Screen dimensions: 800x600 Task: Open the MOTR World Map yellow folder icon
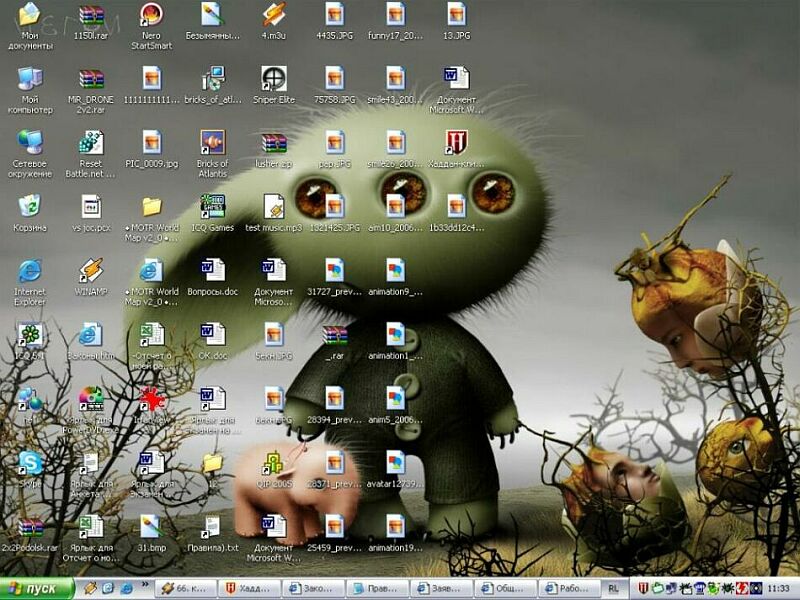point(152,207)
